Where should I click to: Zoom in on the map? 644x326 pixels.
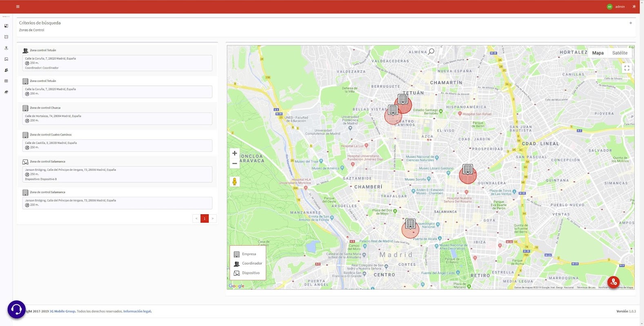pyautogui.click(x=235, y=154)
